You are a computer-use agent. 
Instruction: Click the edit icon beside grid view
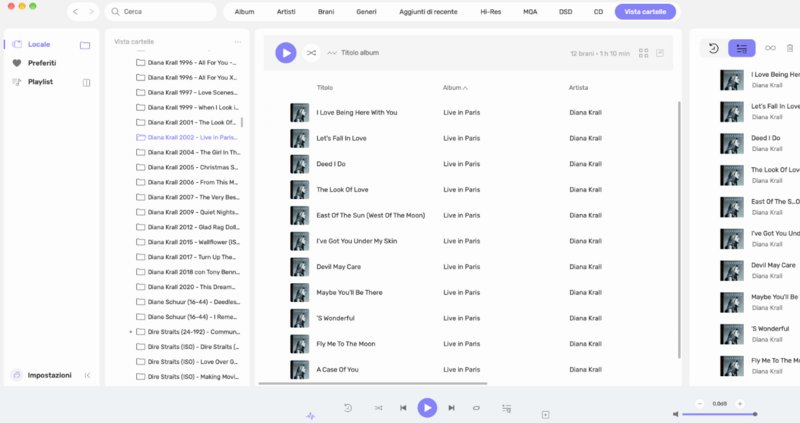[x=660, y=53]
